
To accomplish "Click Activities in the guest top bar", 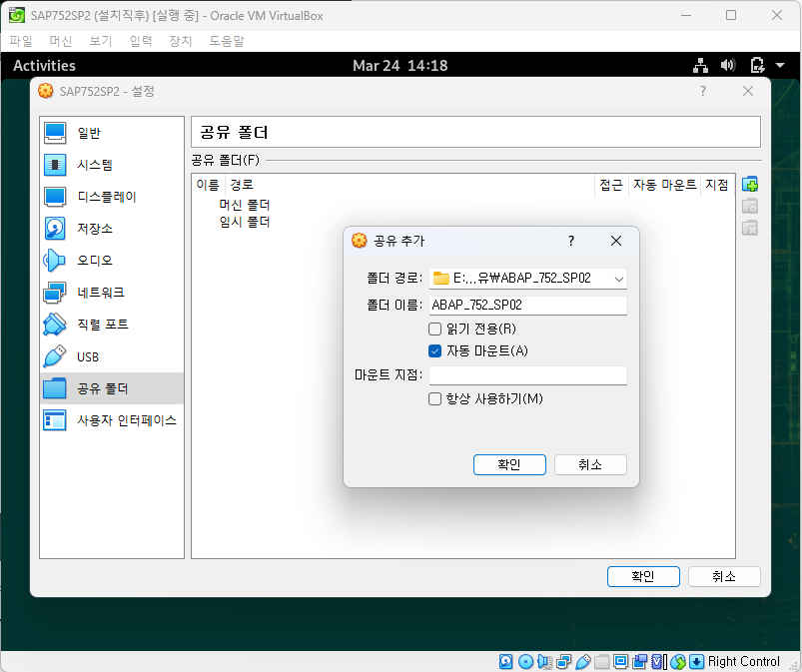I will pyautogui.click(x=45, y=66).
